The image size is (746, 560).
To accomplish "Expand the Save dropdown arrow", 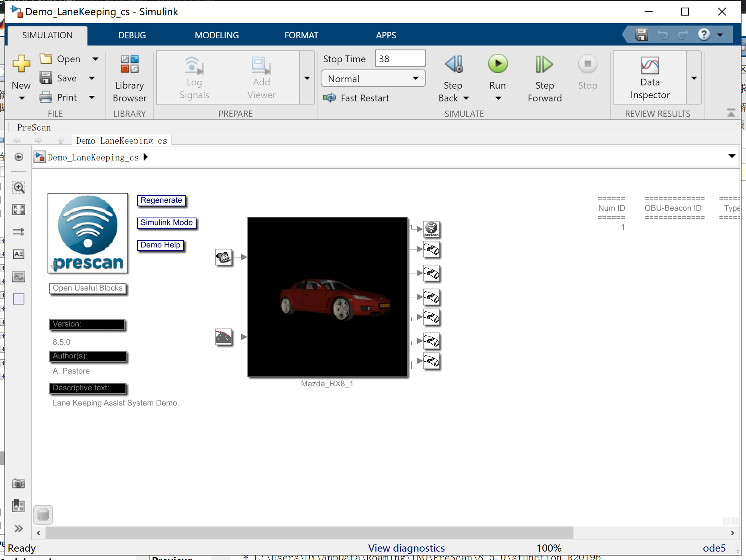I will pos(92,78).
